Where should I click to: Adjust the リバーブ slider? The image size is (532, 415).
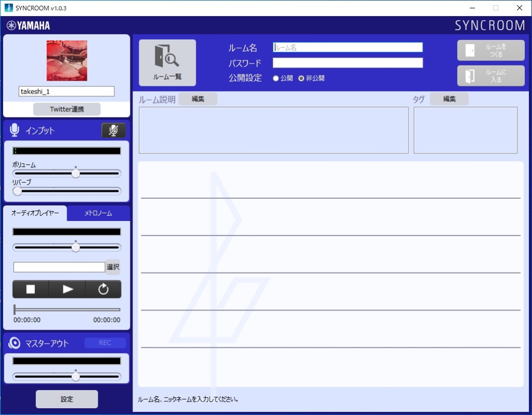point(67,191)
